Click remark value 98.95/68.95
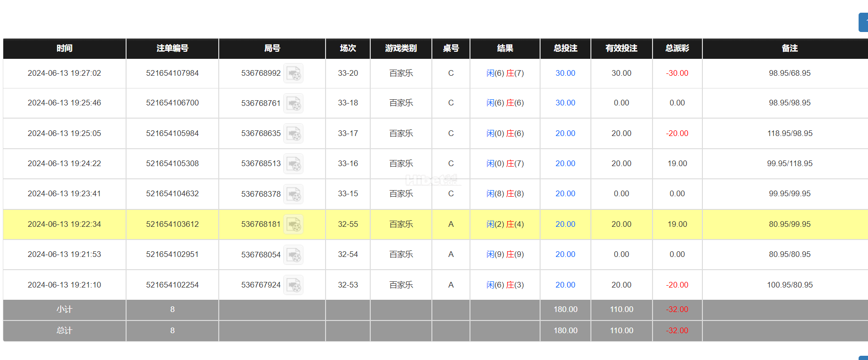This screenshot has width=868, height=360. tap(789, 73)
